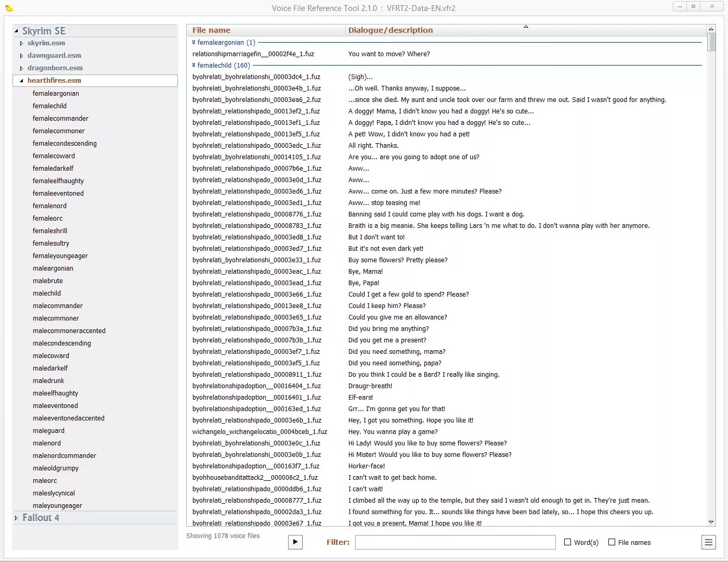This screenshot has width=728, height=562.
Task: Click into the Filter text field
Action: click(x=455, y=542)
